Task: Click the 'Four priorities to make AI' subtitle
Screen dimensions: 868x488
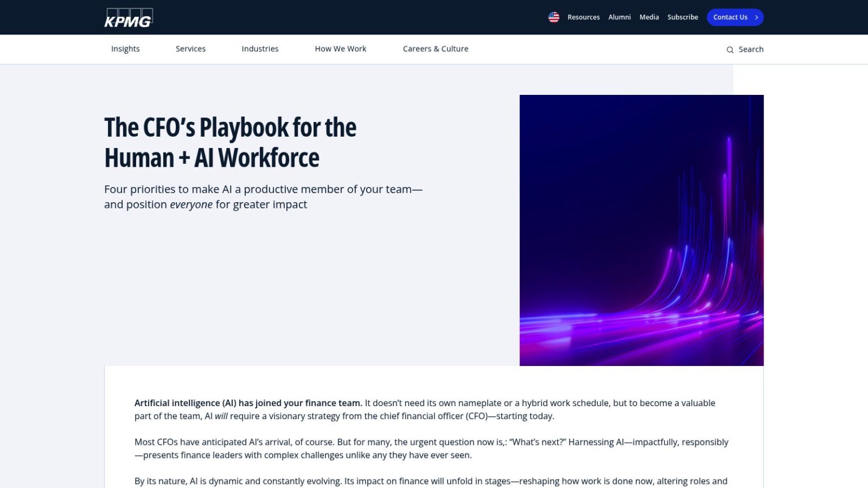Action: [263, 197]
